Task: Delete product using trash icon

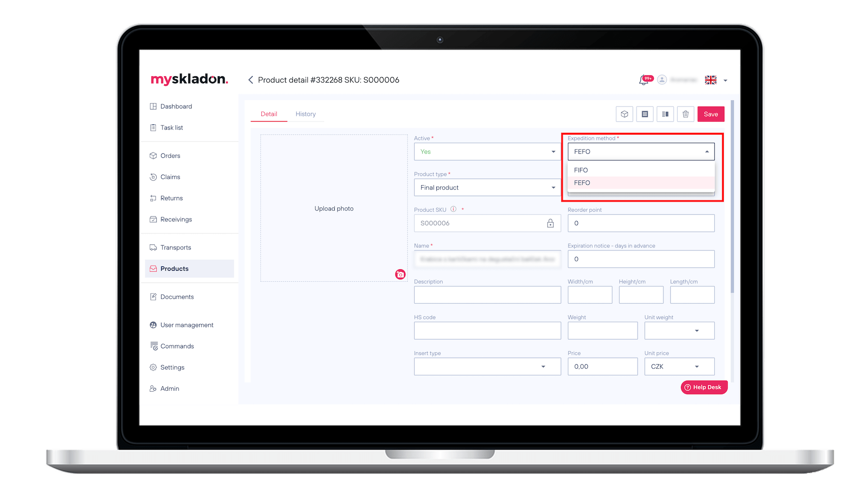Action: (685, 114)
